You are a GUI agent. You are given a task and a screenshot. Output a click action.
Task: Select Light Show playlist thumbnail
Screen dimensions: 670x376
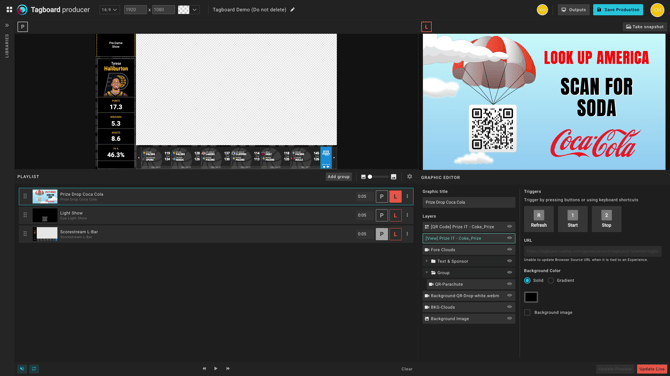[45, 215]
